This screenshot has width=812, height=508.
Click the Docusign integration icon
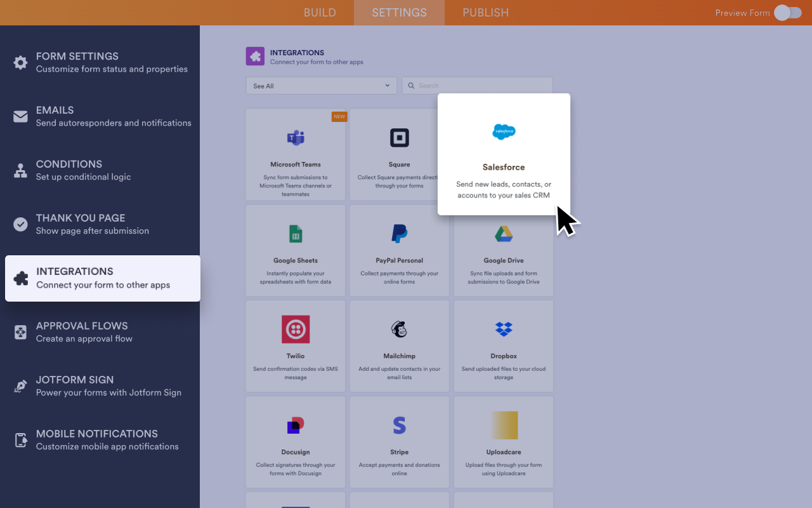coord(295,425)
